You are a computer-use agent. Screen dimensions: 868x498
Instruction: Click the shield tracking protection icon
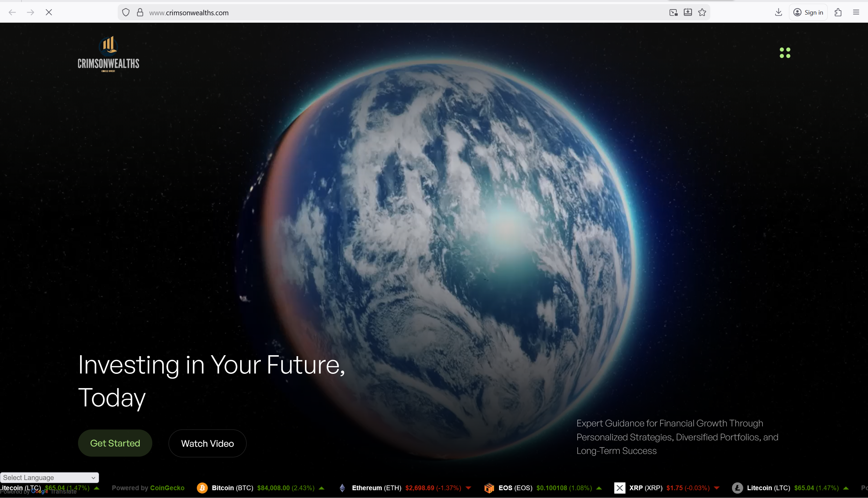tap(126, 13)
